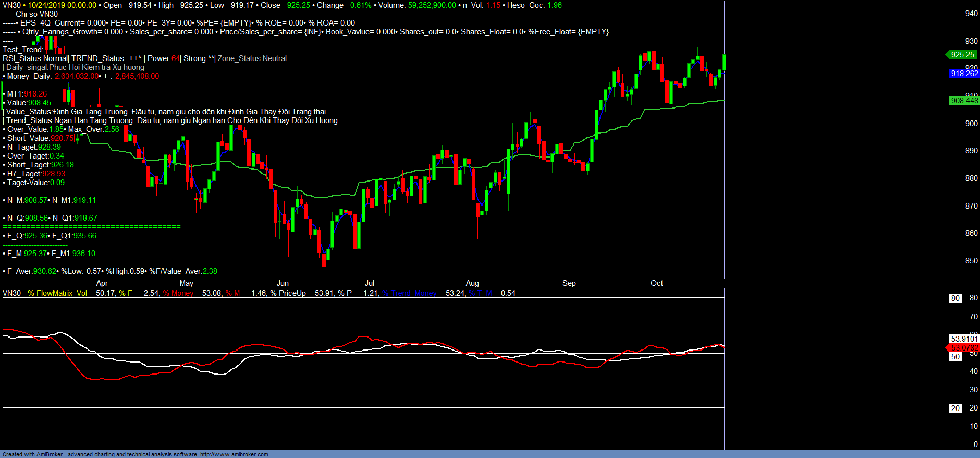Click the blue 918.262 value tag
The height and width of the screenshot is (458, 980).
tap(964, 74)
